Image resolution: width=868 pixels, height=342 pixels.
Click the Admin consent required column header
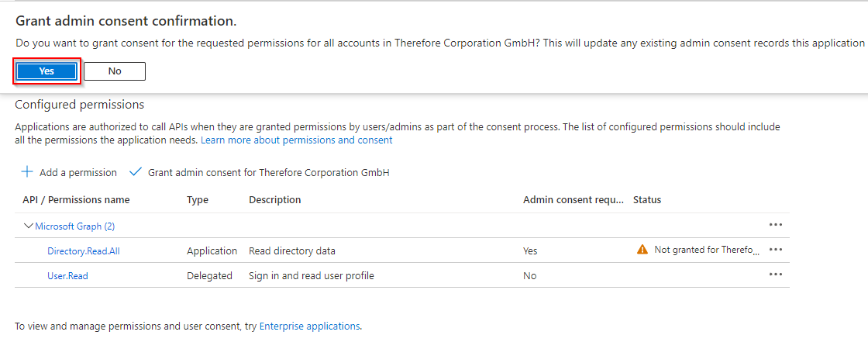[x=573, y=199]
